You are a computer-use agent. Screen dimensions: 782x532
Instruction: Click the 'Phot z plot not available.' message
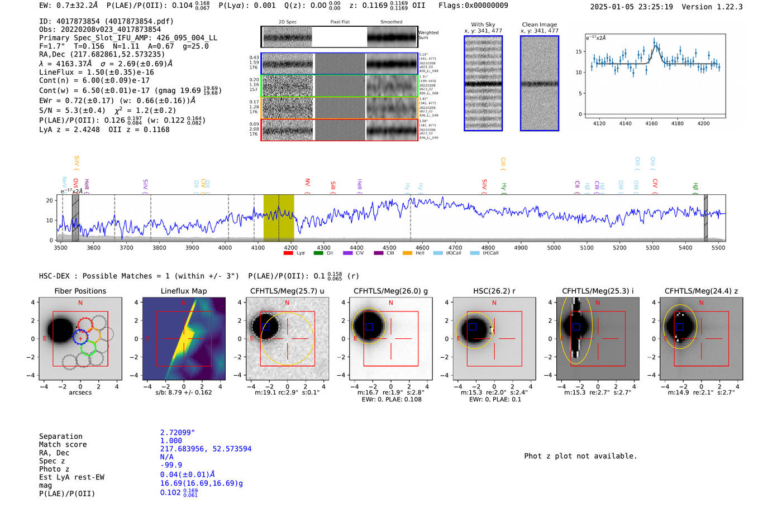[x=580, y=456]
